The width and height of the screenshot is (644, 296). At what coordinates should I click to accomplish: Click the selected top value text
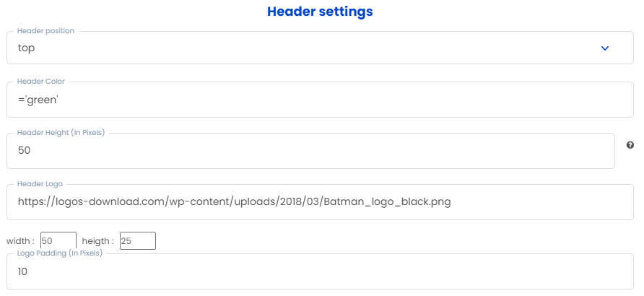click(x=26, y=48)
